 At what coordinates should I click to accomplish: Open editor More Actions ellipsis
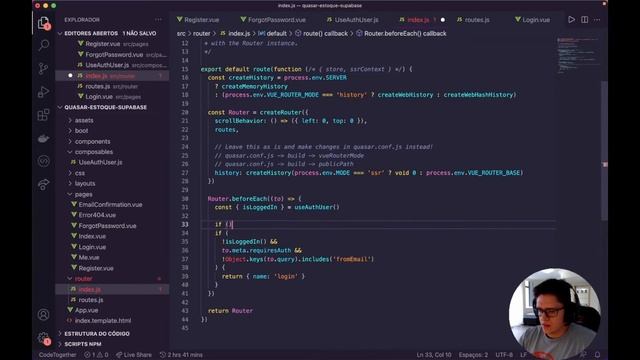(597, 20)
